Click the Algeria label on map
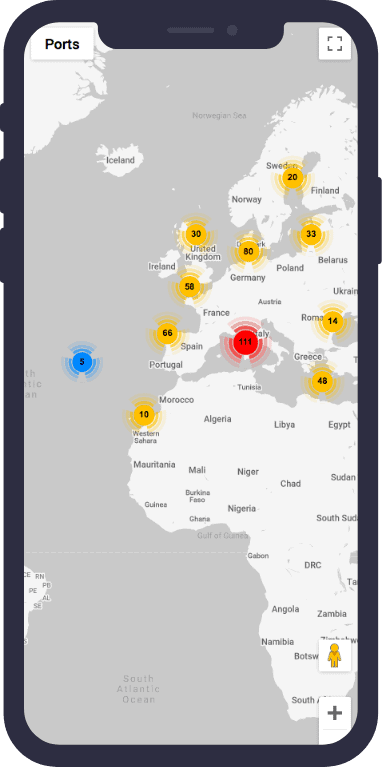Image resolution: width=382 pixels, height=767 pixels. click(x=218, y=419)
